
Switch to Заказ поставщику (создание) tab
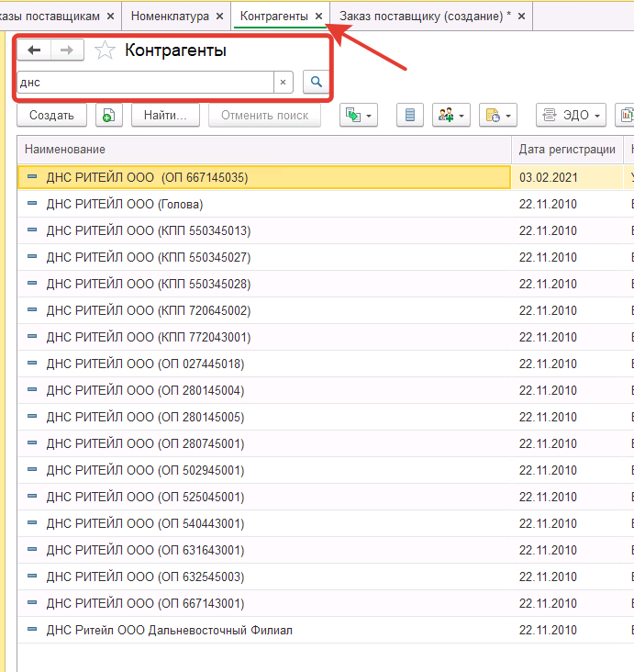coord(425,17)
